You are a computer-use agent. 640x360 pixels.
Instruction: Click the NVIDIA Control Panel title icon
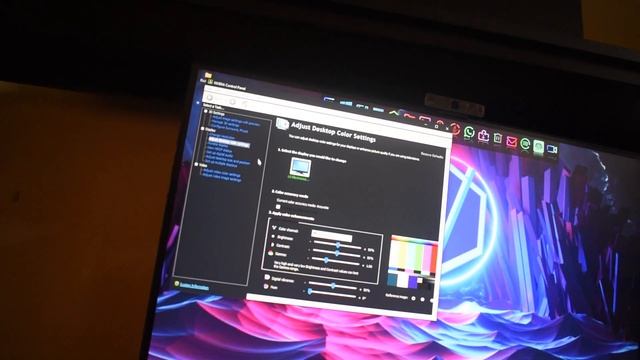click(x=210, y=82)
